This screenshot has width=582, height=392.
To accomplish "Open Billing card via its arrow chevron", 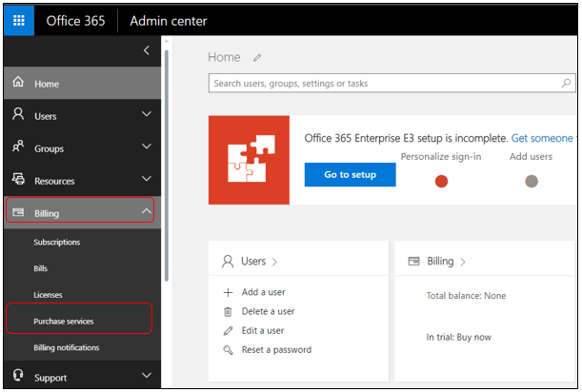I will coord(463,263).
